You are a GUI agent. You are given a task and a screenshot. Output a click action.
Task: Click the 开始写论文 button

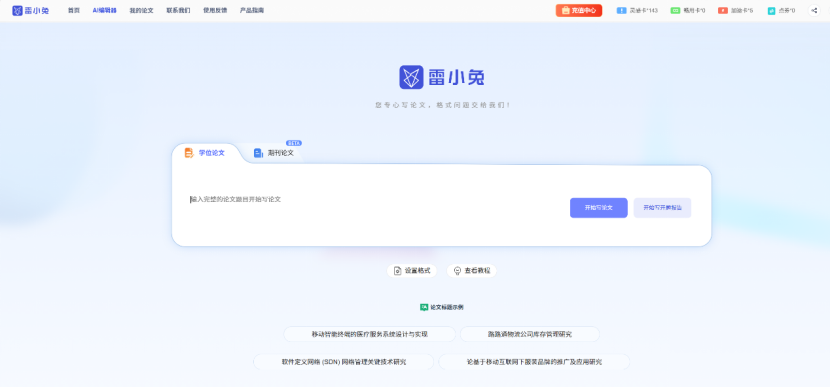tap(599, 208)
